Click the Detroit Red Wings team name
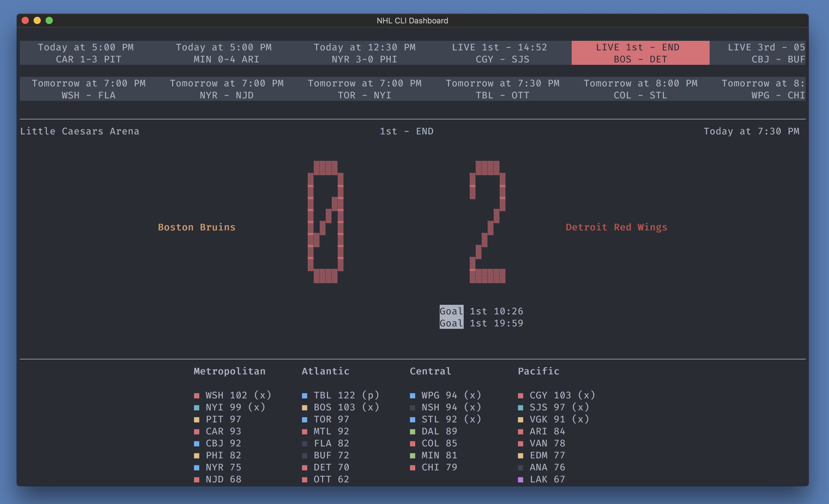 click(x=616, y=227)
